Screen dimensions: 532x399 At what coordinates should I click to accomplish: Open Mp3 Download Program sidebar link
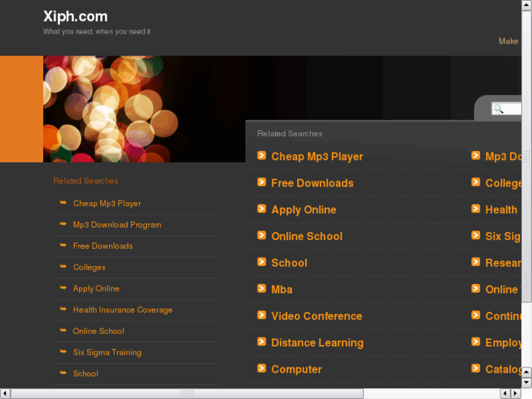point(117,225)
